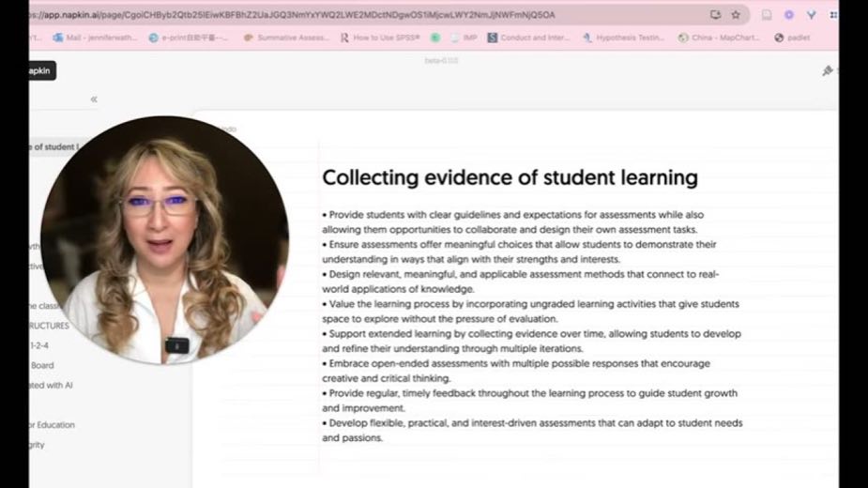Click the bullet 'Provide regular, timely feedback'

pyautogui.click(x=530, y=401)
